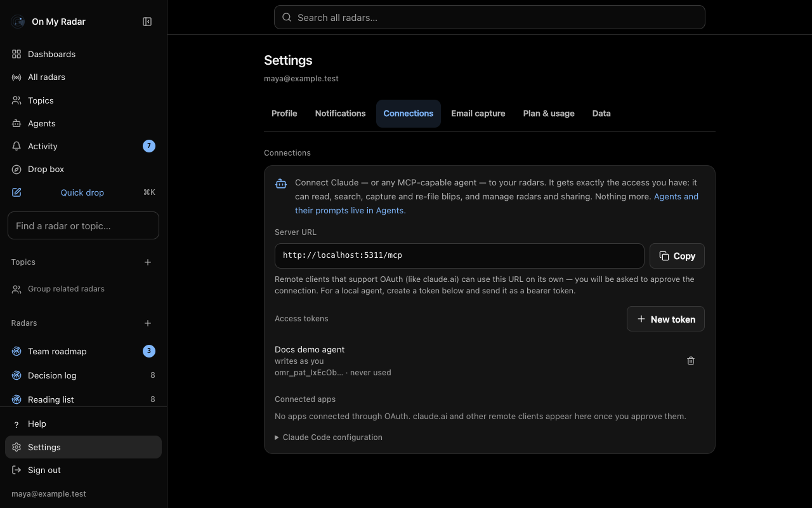
Task: Switch to the Email capture tab
Action: coord(478,114)
